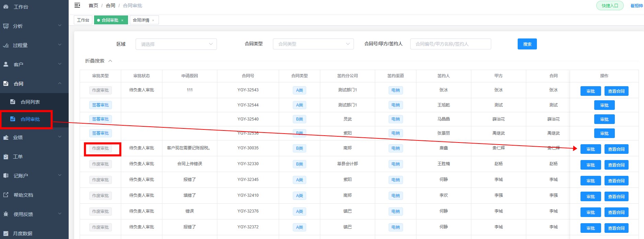Click the 合同 breadcrumb link
The width and height of the screenshot is (644, 239).
(x=111, y=5)
